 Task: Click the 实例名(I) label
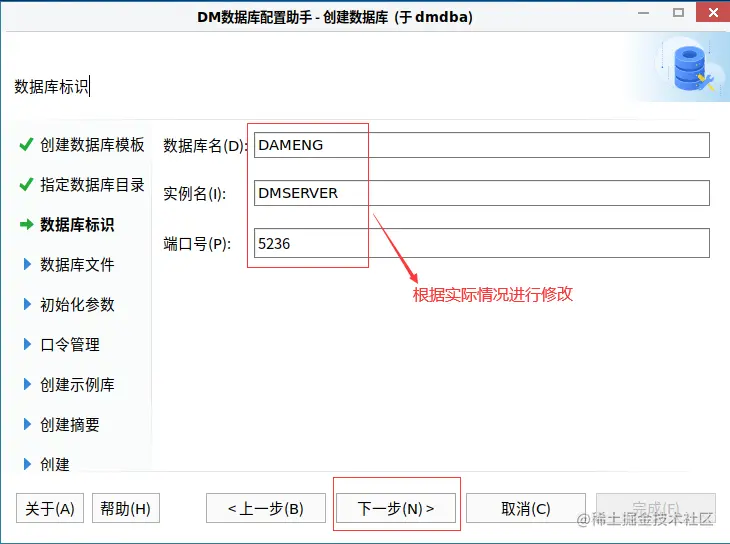[x=195, y=194]
